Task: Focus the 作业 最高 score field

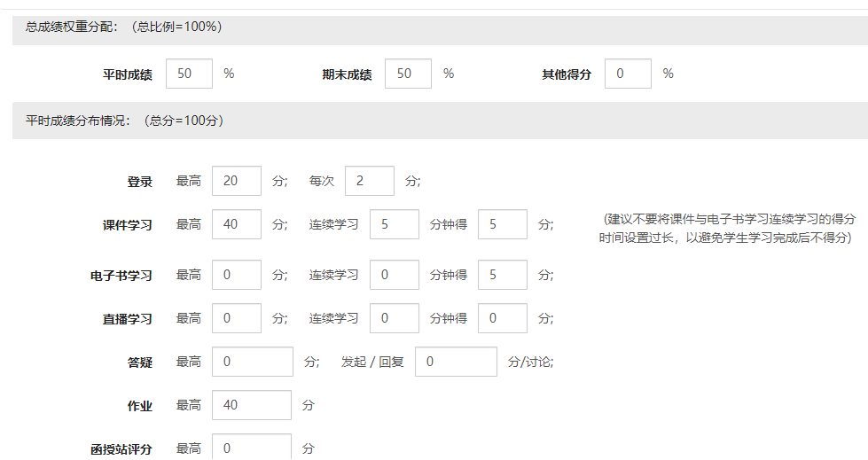Action: [x=252, y=405]
